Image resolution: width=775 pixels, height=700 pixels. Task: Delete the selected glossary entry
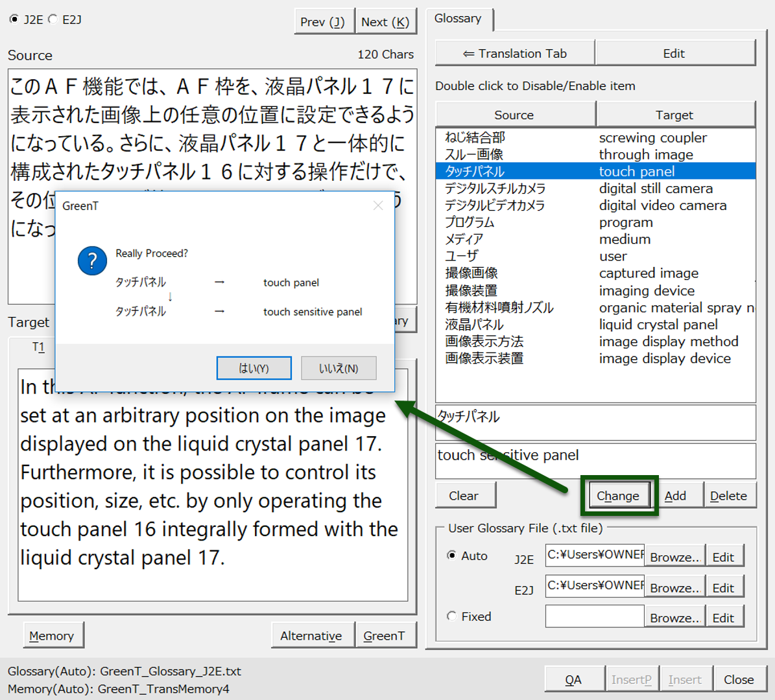pos(728,496)
